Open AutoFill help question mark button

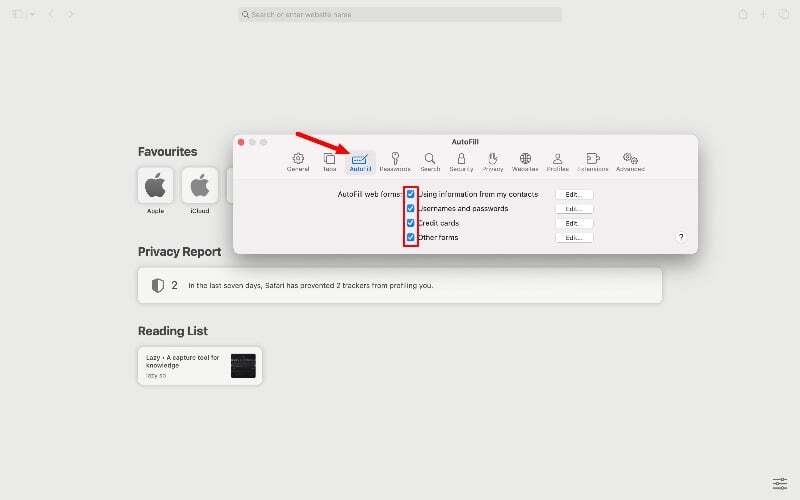(x=681, y=237)
